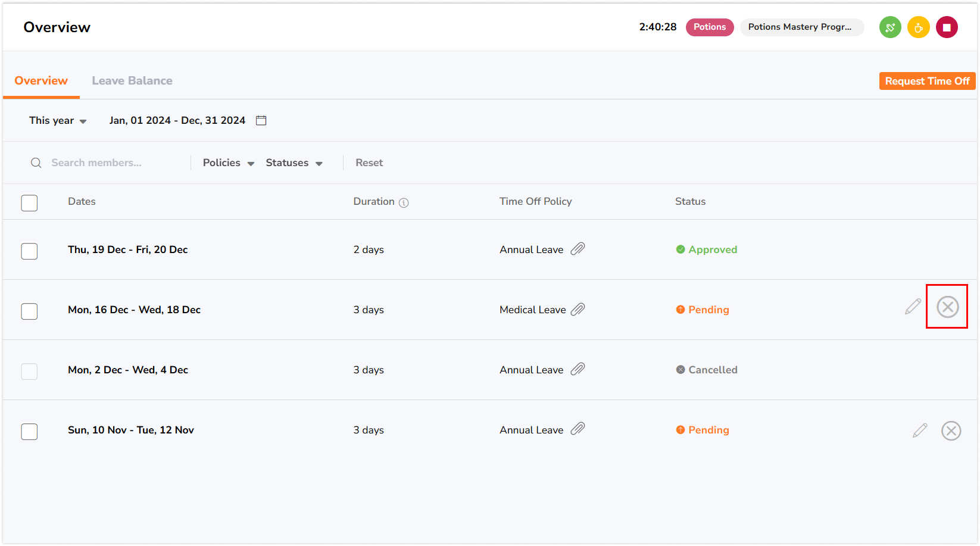Click the running timer 2:40:28
Viewport: 980px width, 546px height.
pos(657,27)
